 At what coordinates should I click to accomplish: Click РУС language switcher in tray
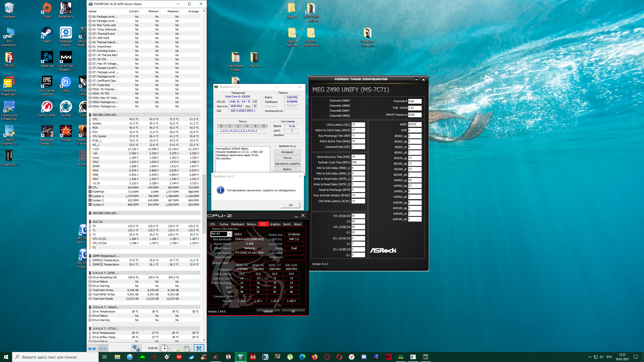point(609,357)
